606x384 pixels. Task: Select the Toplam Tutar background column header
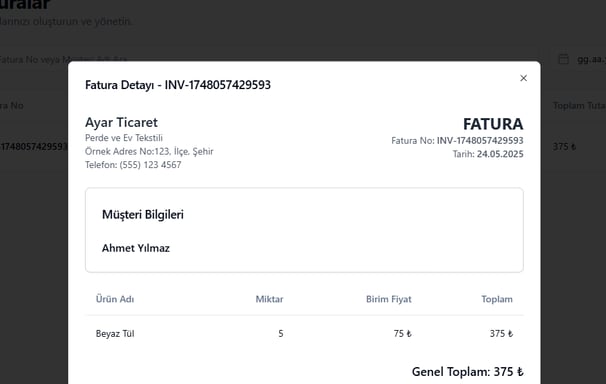pos(579,105)
